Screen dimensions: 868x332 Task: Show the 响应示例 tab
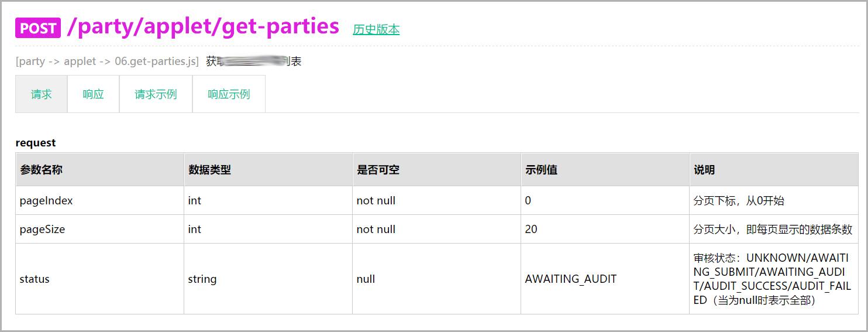[229, 94]
